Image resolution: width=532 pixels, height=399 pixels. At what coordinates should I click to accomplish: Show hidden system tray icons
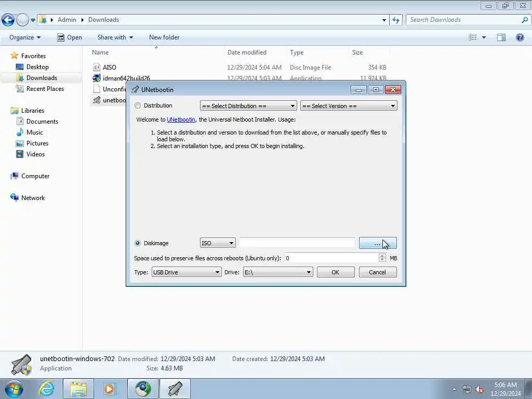[x=454, y=389]
